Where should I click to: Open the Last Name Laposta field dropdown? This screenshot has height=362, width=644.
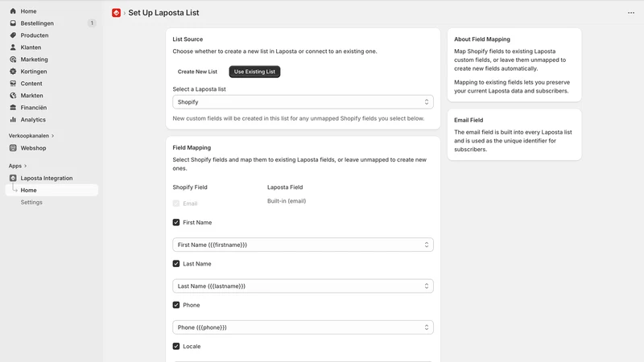click(303, 286)
